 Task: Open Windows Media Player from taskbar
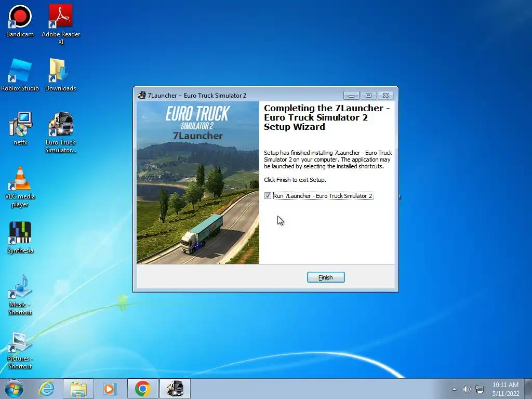(109, 389)
